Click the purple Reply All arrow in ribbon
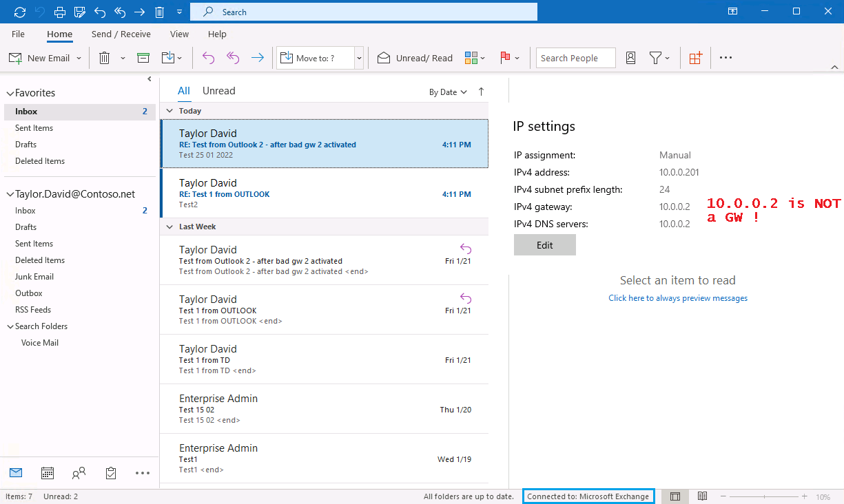The height and width of the screenshot is (504, 844). pos(233,58)
